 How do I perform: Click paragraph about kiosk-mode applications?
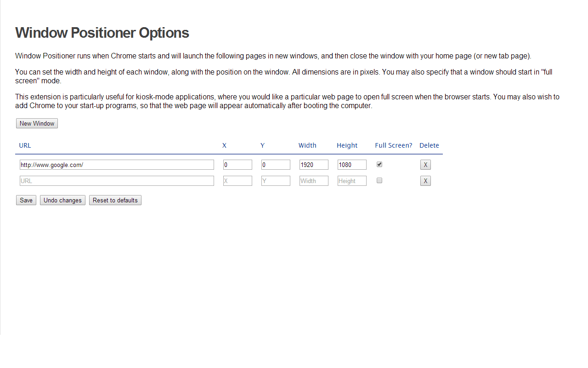(x=287, y=101)
